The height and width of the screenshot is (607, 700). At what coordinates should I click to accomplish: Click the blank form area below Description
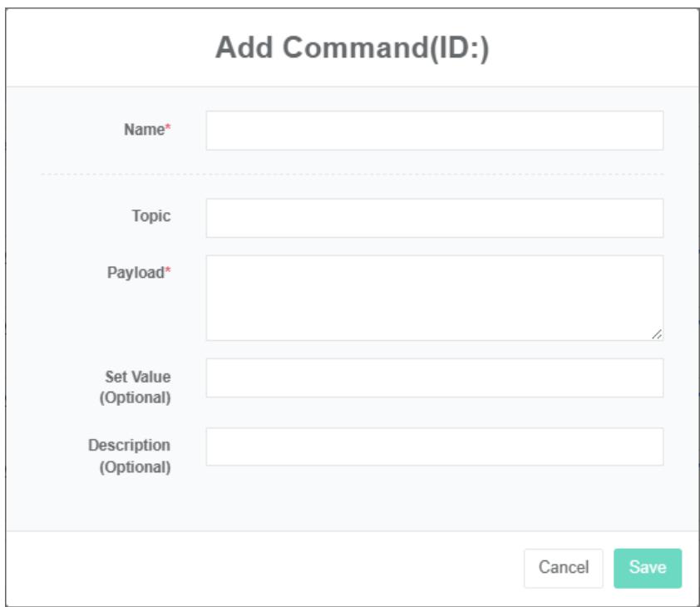pyautogui.click(x=352, y=503)
